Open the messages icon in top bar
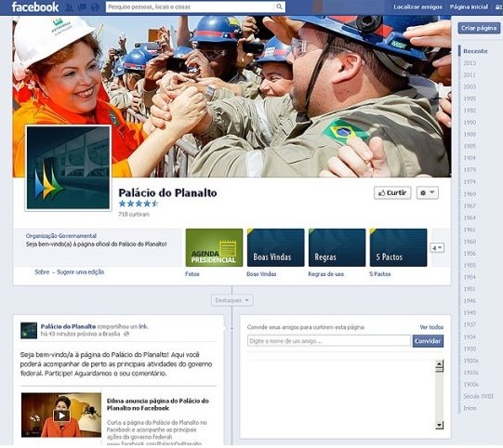The height and width of the screenshot is (448, 503). (82, 7)
